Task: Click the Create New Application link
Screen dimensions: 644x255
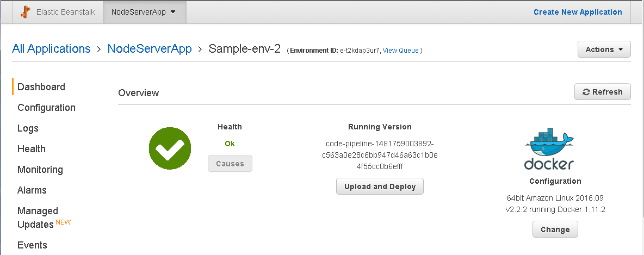Action: click(x=578, y=12)
